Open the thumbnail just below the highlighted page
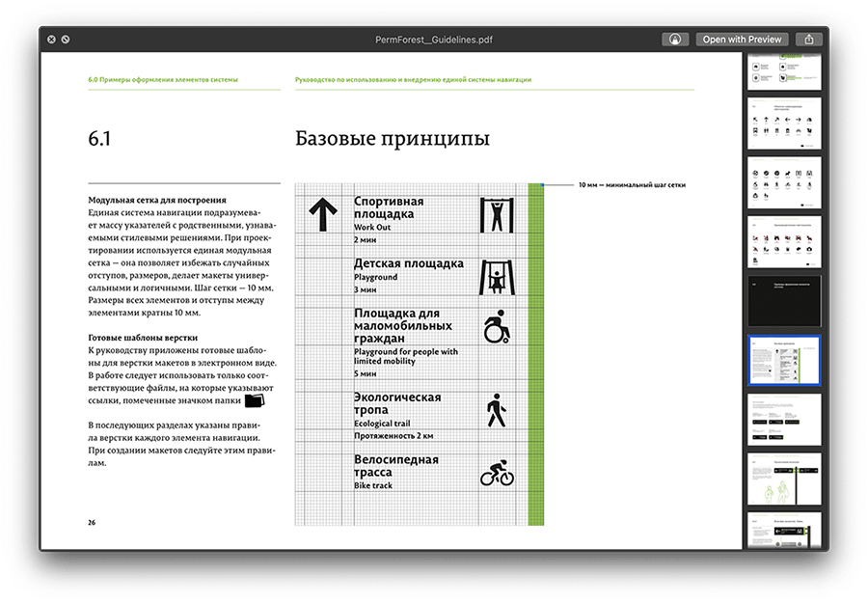The height and width of the screenshot is (603, 868). point(784,419)
